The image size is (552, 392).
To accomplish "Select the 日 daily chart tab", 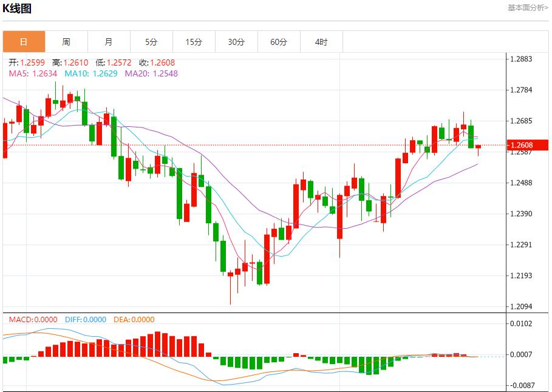I will 24,42.
